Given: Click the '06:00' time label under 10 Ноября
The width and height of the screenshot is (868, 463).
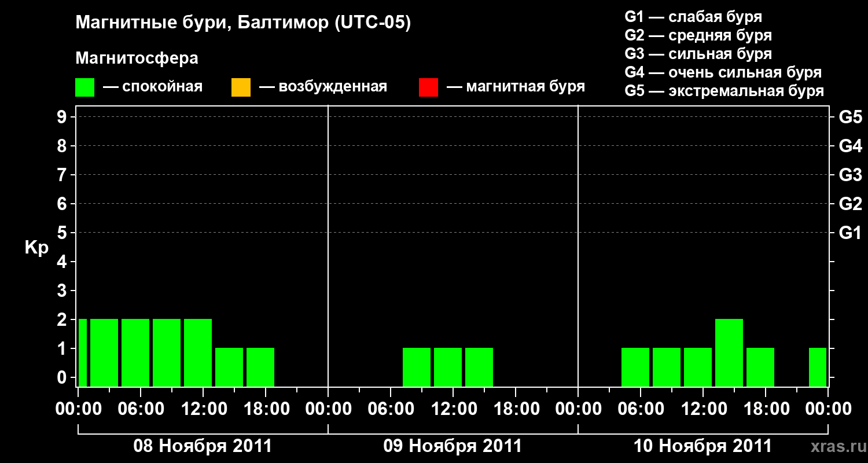Looking at the screenshot, I should (641, 409).
